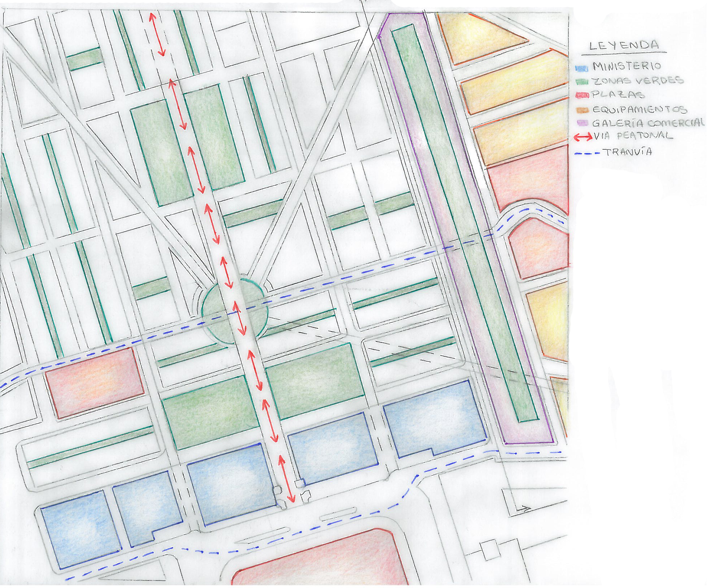Click the LEYENDA heading
Image resolution: width=708 pixels, height=588 pixels.
(624, 45)
